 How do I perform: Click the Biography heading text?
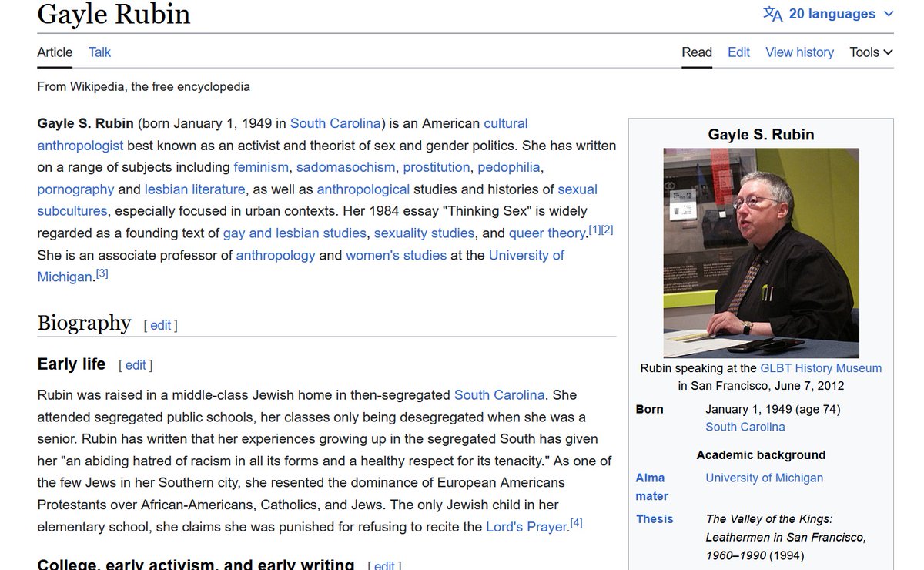click(84, 322)
